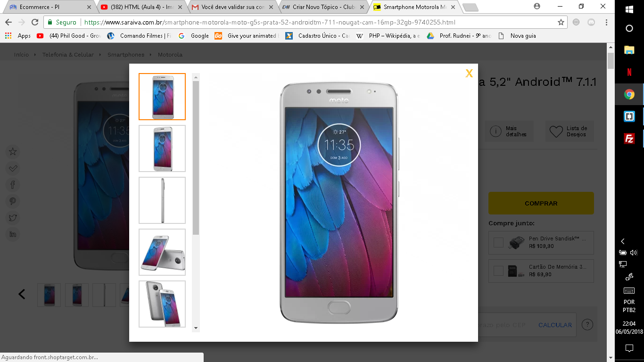Share on Facebook using the left sidebar icon
Screen dimensions: 644x362
13,185
